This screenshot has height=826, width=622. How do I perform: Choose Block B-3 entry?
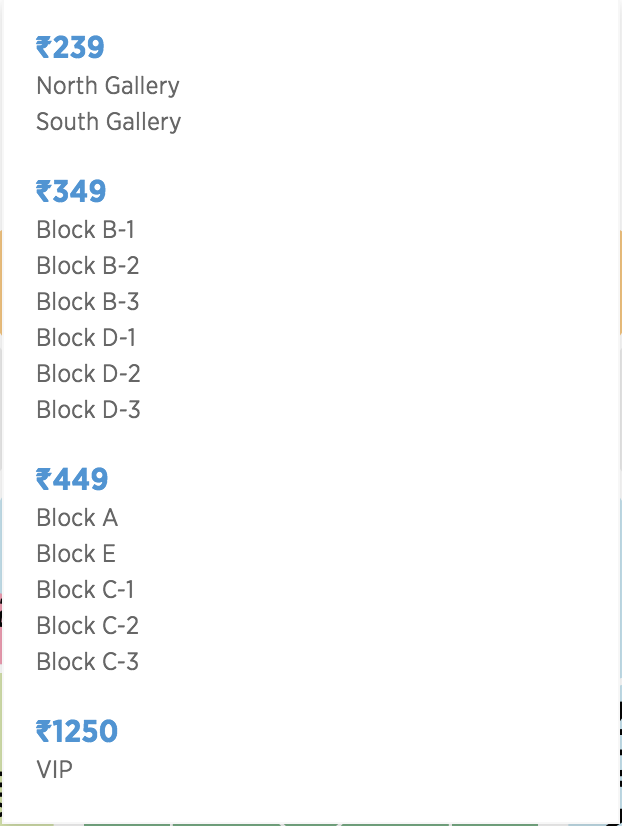click(87, 302)
